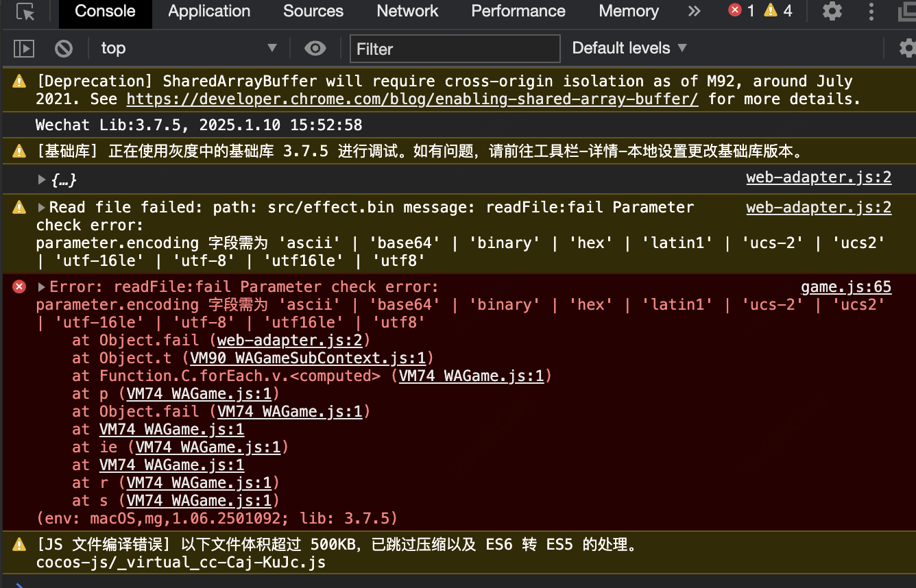Screen dimensions: 916x588
Task: Show more tabs with double chevron
Action: (695, 11)
